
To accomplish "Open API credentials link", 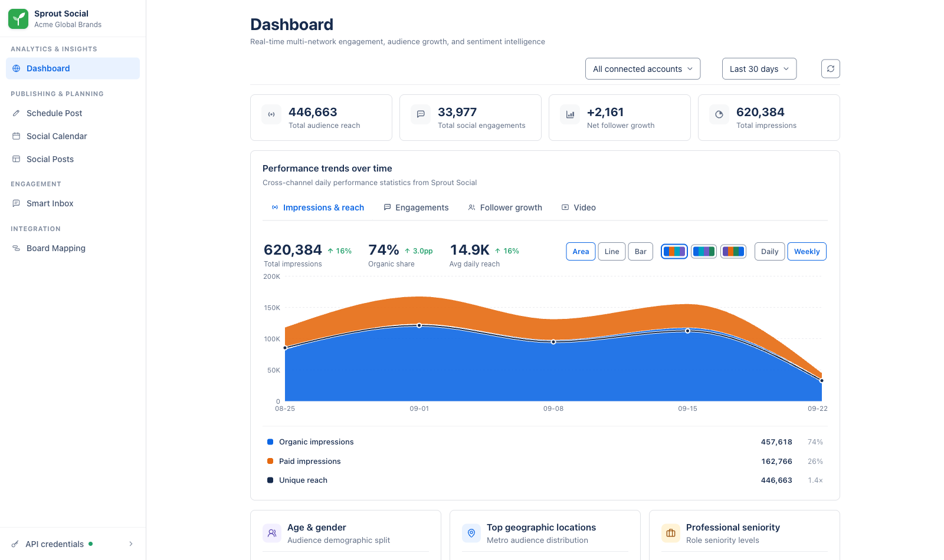I will coord(73,544).
